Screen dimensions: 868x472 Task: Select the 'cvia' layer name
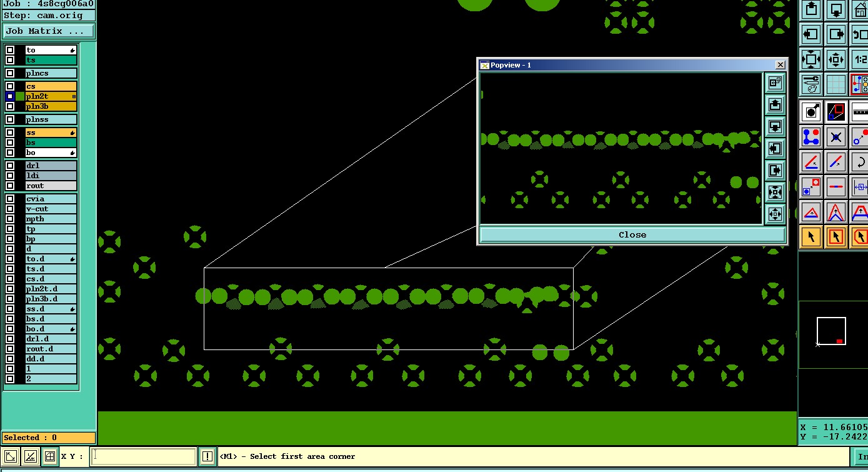pos(51,199)
